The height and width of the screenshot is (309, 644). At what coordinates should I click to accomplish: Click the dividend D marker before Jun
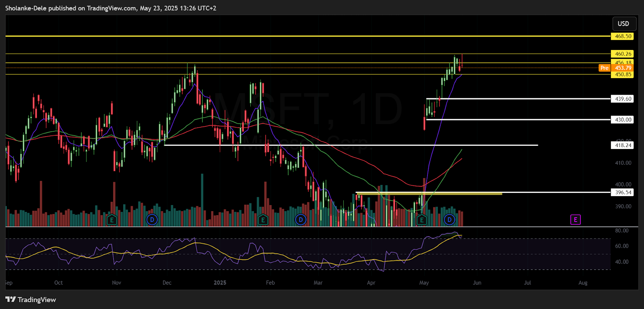(x=449, y=220)
